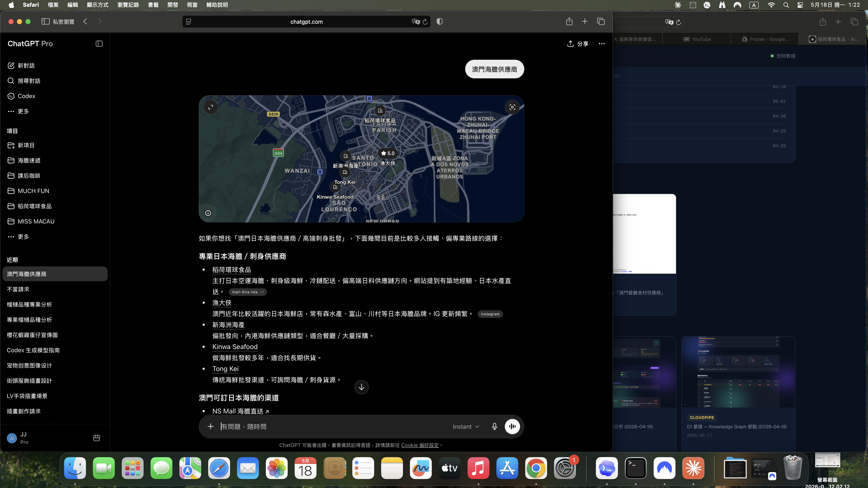Toggle Safari sidebar 私密瀏覽 button

coord(58,22)
